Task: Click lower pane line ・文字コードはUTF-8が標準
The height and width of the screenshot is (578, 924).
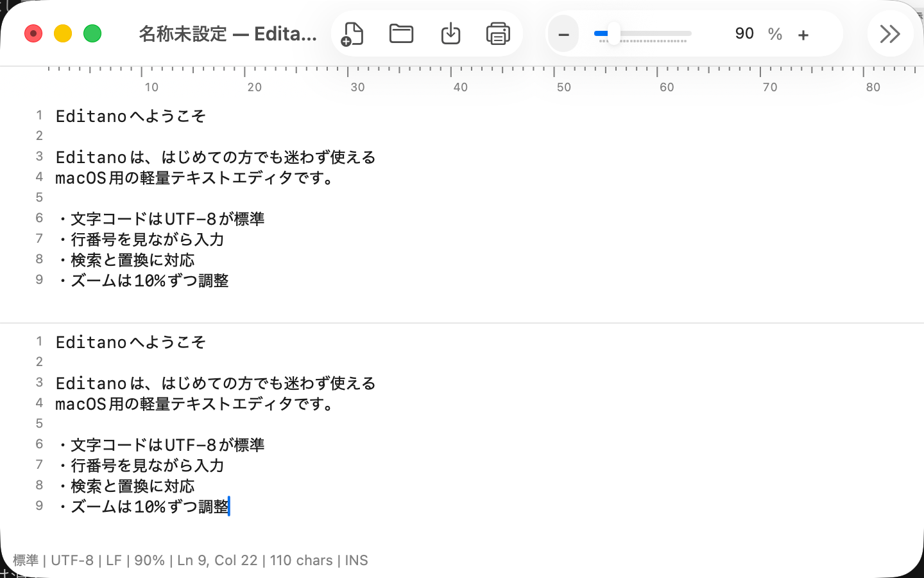Action: point(160,444)
